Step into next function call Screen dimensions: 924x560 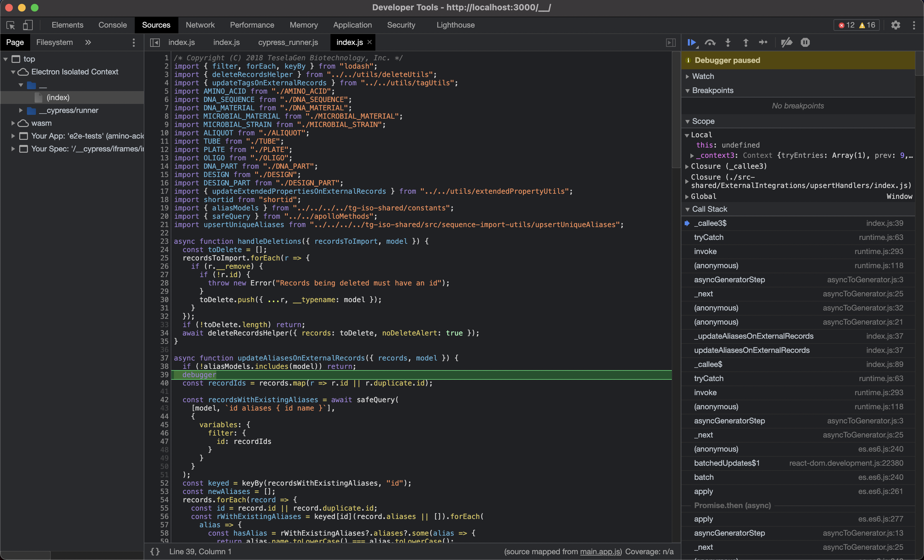pyautogui.click(x=728, y=42)
